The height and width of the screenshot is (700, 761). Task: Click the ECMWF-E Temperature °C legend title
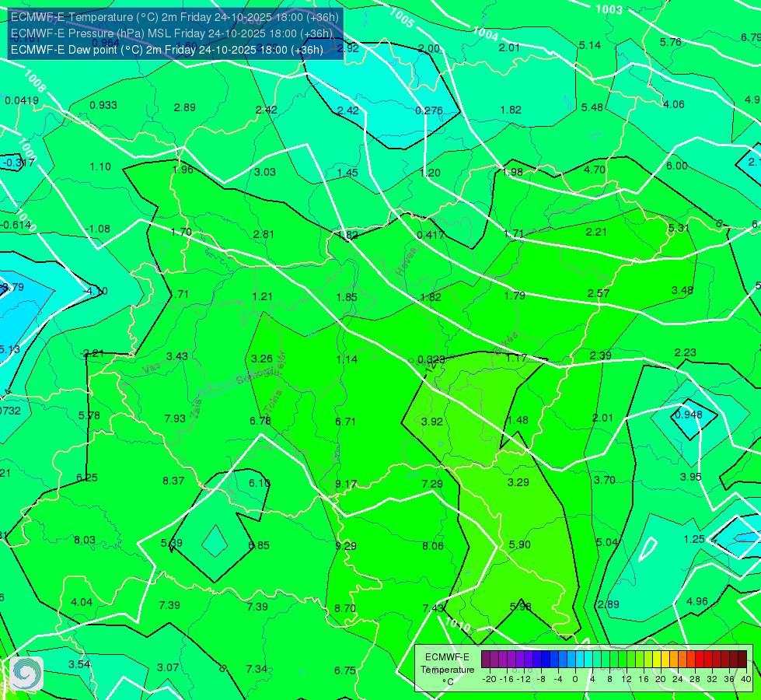coord(447,670)
